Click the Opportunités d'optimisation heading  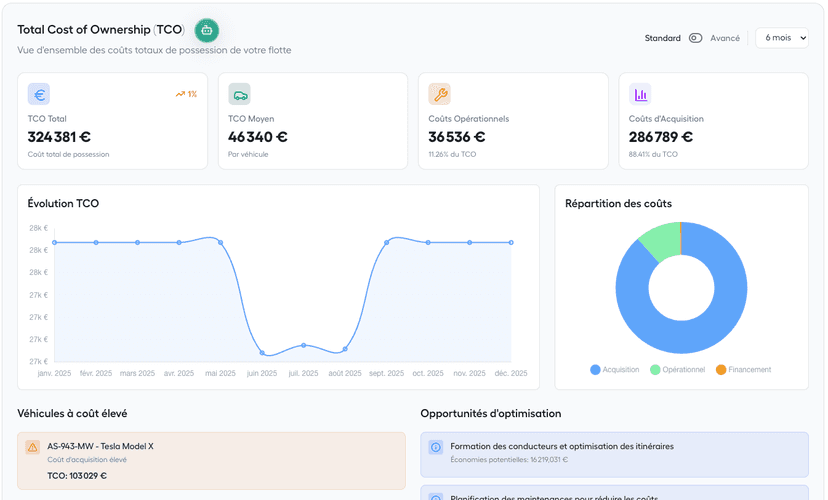(491, 413)
